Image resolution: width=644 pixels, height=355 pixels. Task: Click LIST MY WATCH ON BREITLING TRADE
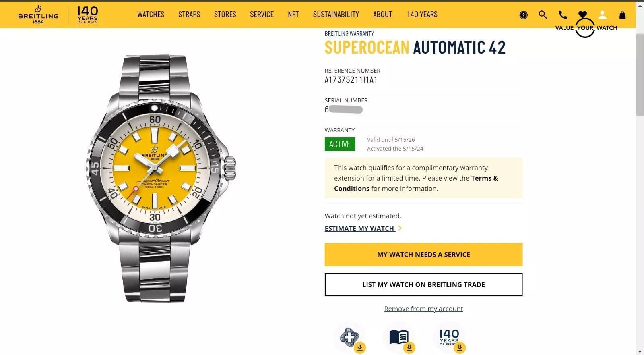click(x=423, y=284)
